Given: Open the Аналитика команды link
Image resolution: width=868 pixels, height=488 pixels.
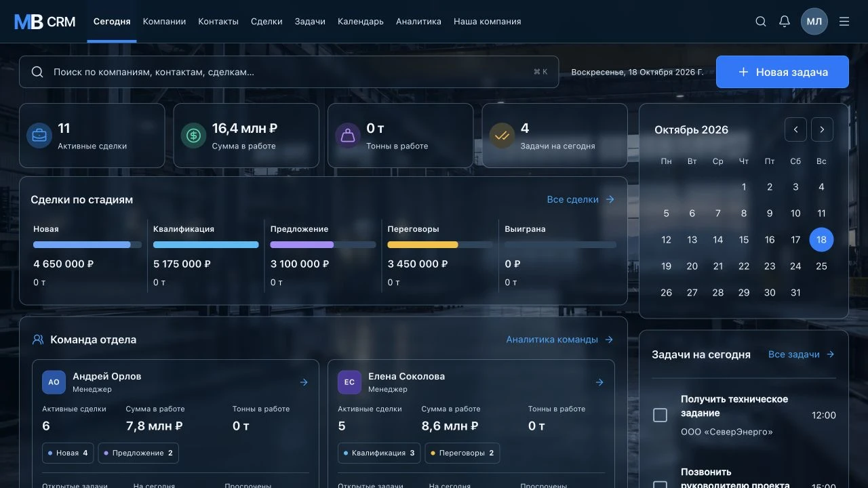Looking at the screenshot, I should click(x=560, y=340).
